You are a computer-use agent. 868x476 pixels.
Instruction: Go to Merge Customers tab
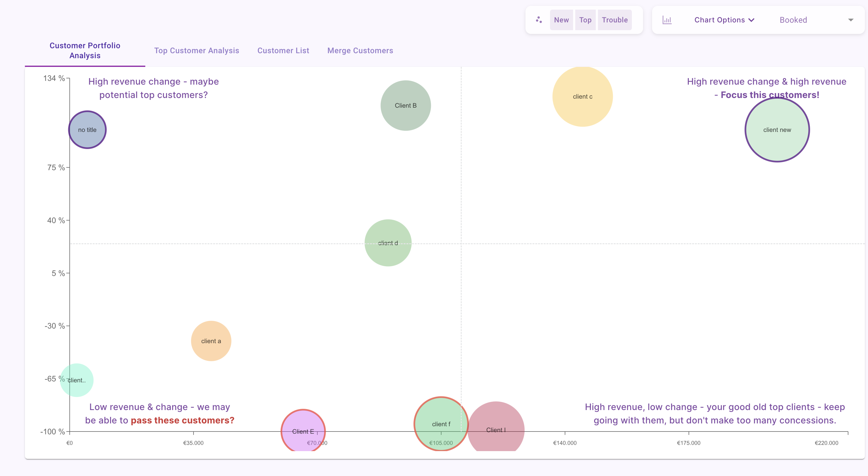coord(360,50)
